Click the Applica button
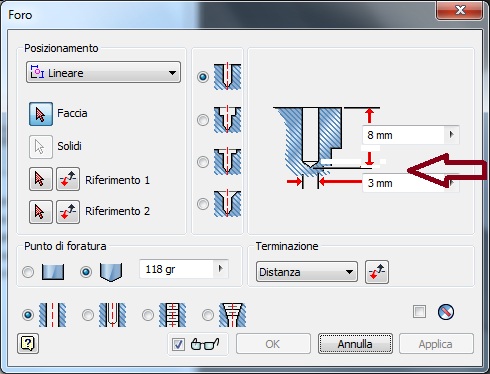Image resolution: width=490 pixels, height=374 pixels. coord(436,344)
